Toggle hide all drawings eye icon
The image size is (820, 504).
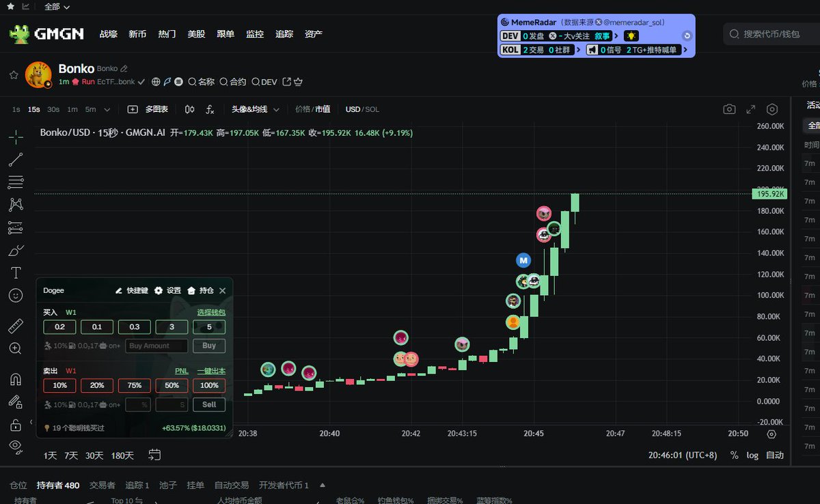coord(16,446)
